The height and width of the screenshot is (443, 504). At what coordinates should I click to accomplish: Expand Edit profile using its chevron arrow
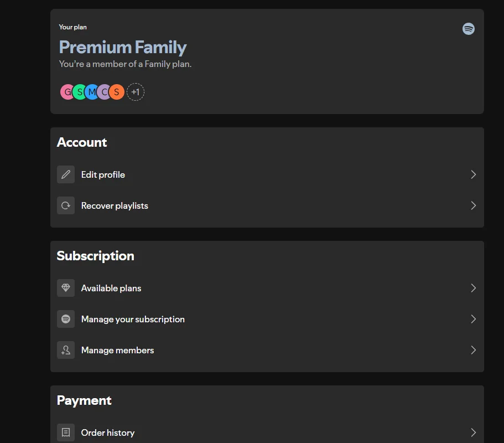[473, 174]
